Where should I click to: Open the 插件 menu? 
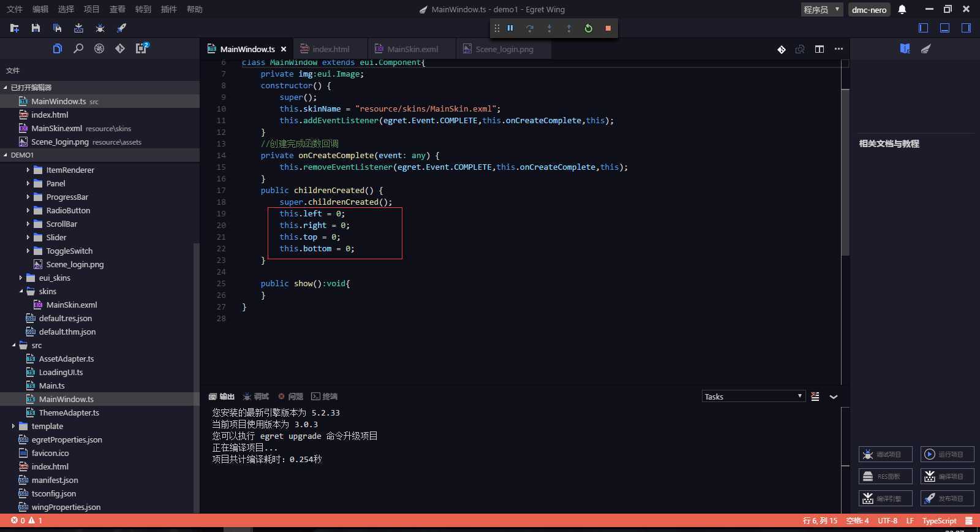[168, 9]
